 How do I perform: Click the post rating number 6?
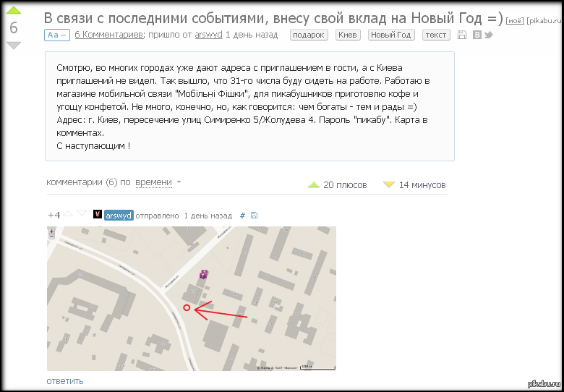click(x=14, y=27)
